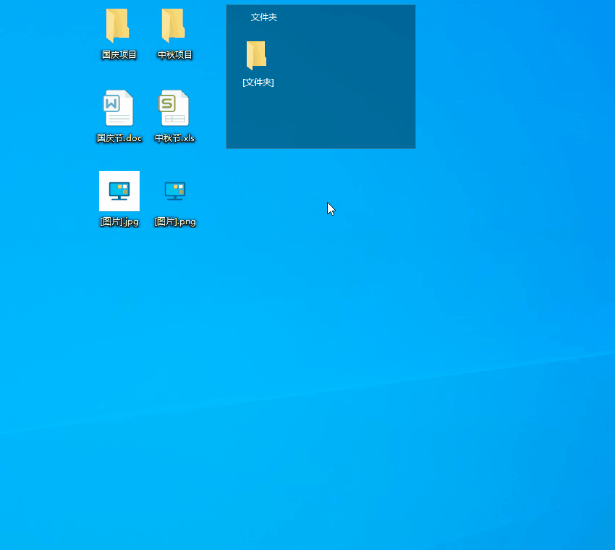615x550 pixels.
Task: Click the 文件夹 panel title text
Action: point(264,17)
